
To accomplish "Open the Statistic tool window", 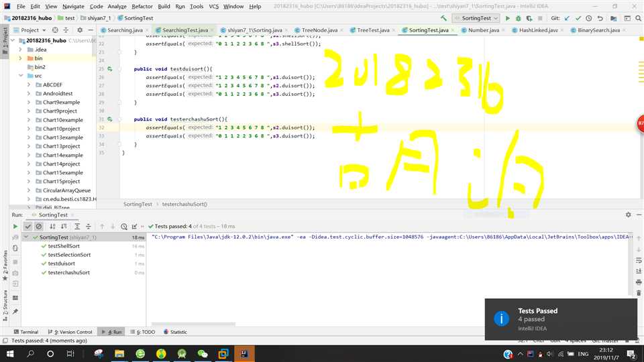I will pos(175,332).
